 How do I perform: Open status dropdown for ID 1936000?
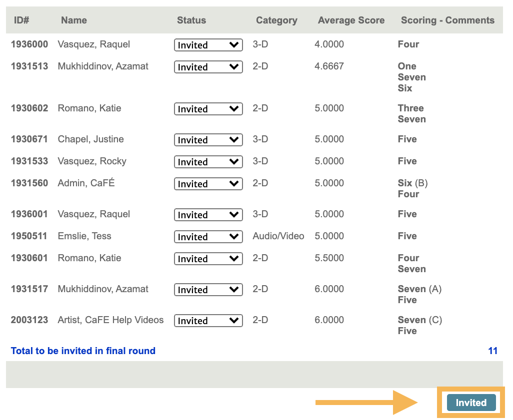[208, 45]
